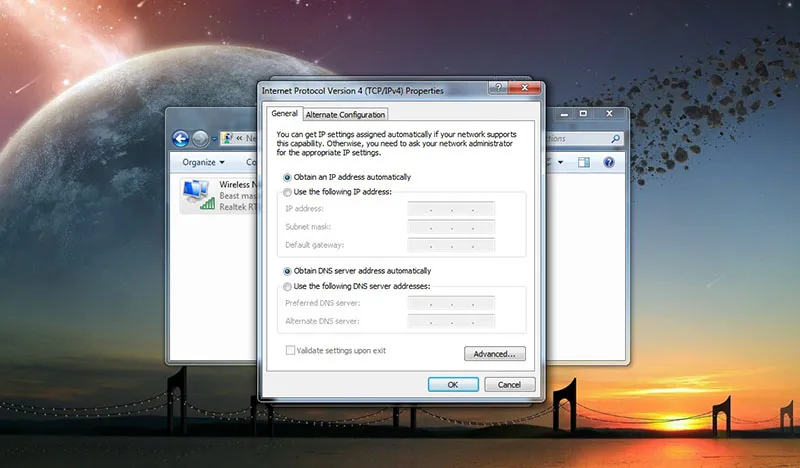Select Obtain DNS server address automatically

coord(288,271)
